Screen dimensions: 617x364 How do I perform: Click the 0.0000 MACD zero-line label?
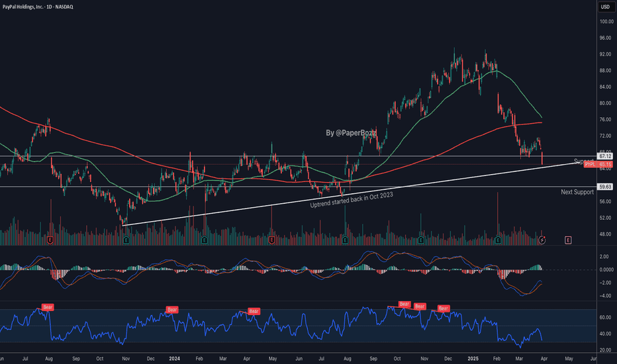[606, 269]
